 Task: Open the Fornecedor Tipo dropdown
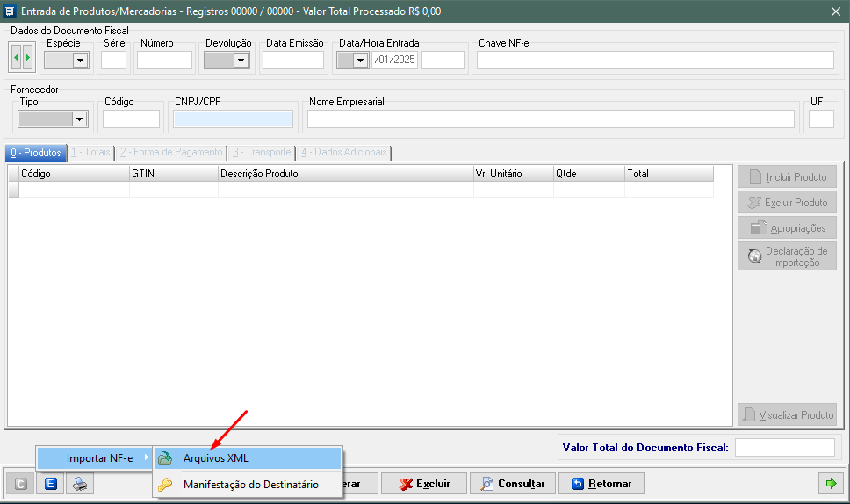click(x=80, y=119)
